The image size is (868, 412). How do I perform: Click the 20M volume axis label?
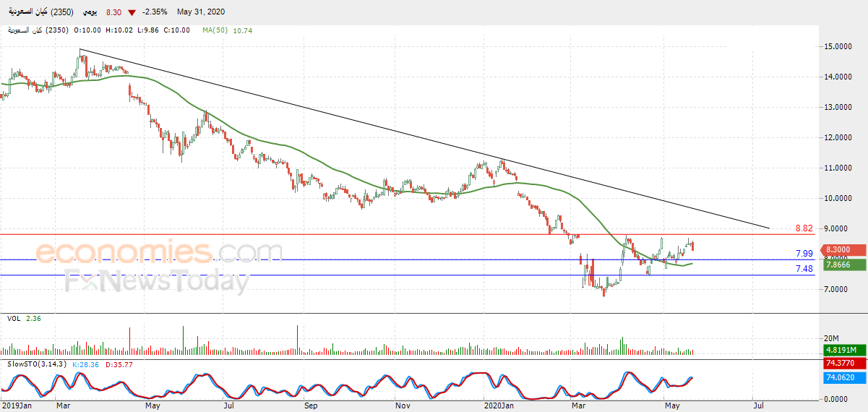point(832,338)
